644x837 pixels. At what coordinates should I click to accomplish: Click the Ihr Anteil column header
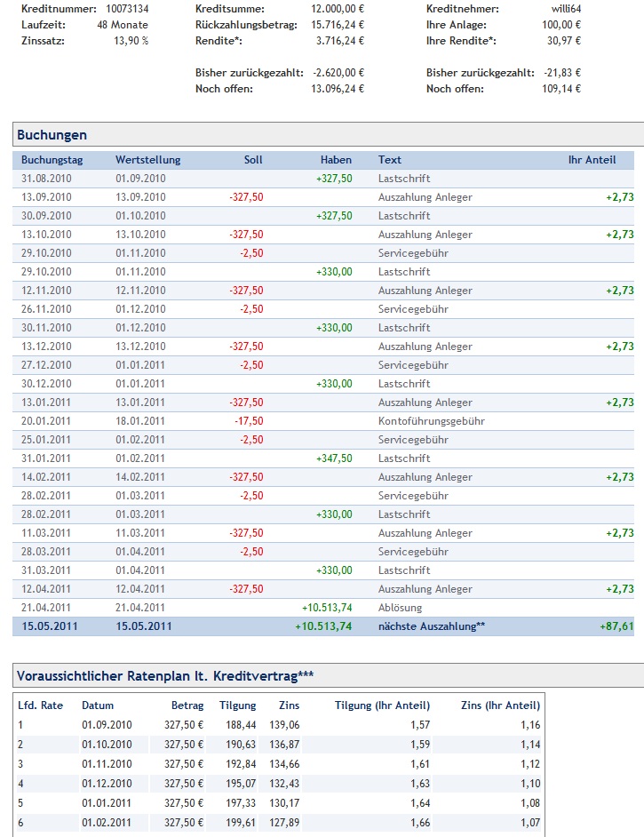click(592, 160)
